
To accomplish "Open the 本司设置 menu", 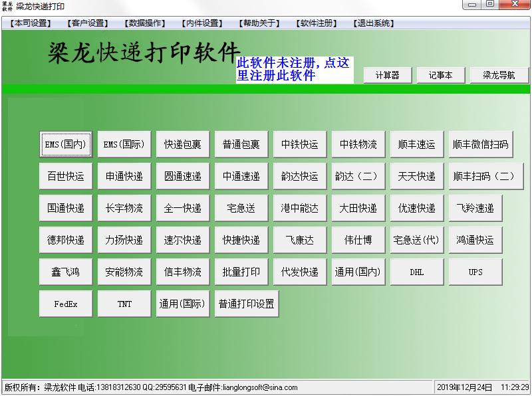I will pyautogui.click(x=31, y=23).
